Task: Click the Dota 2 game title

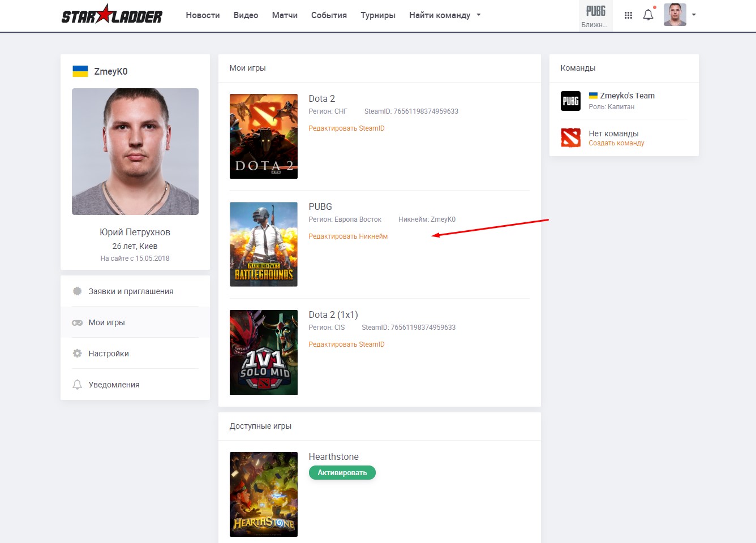Action: coord(321,98)
